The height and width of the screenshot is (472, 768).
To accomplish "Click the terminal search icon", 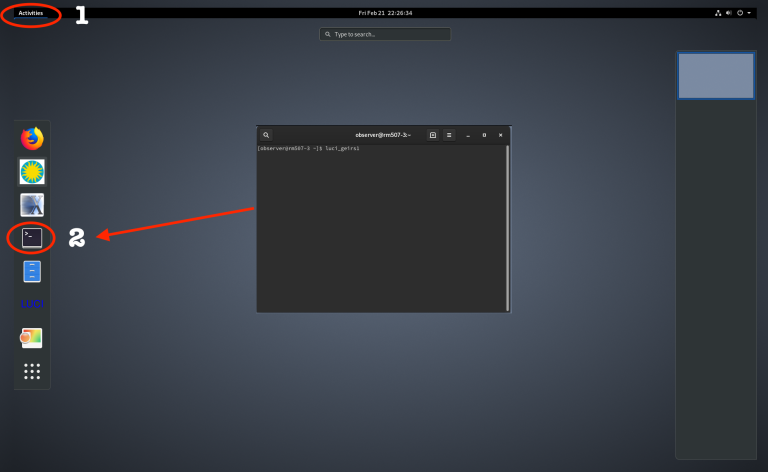I will click(266, 135).
